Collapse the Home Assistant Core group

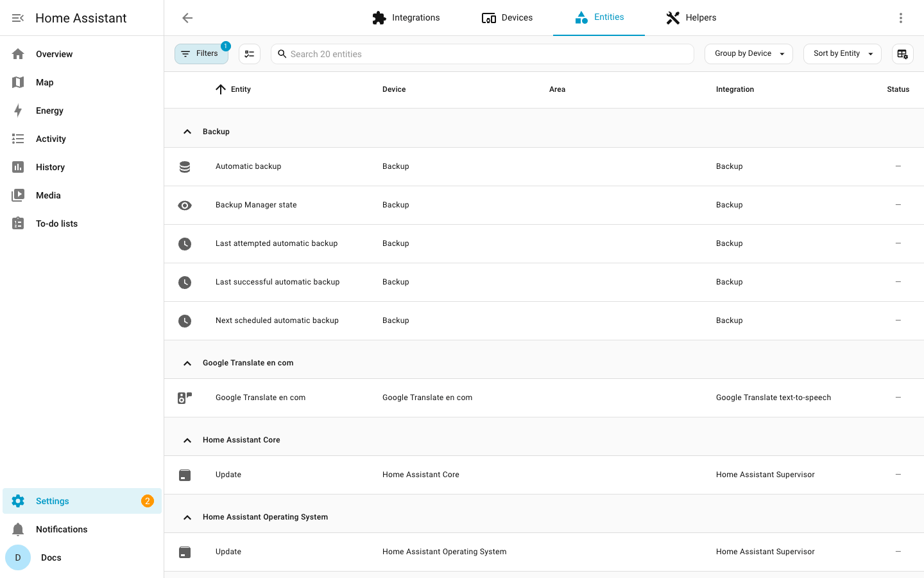tap(187, 440)
